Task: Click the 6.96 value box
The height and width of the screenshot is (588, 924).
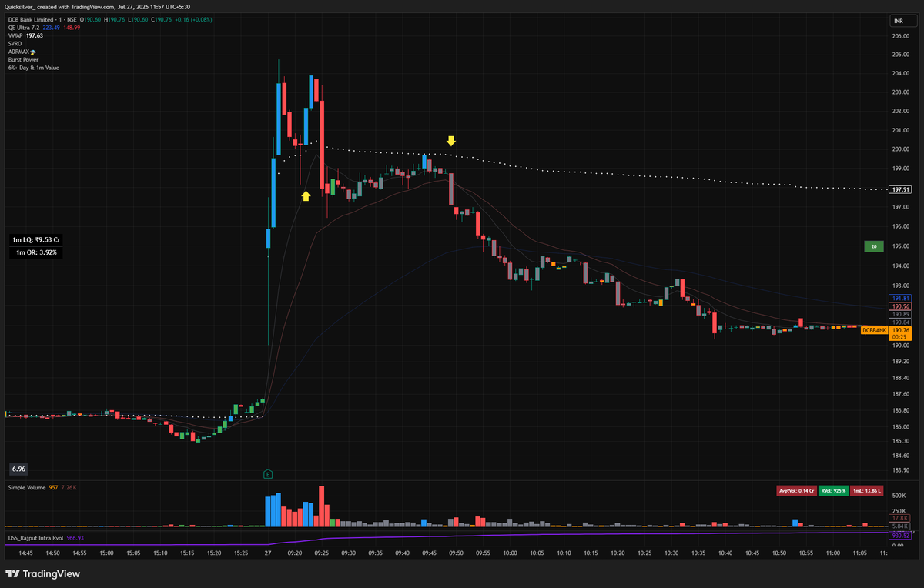Action: 18,469
